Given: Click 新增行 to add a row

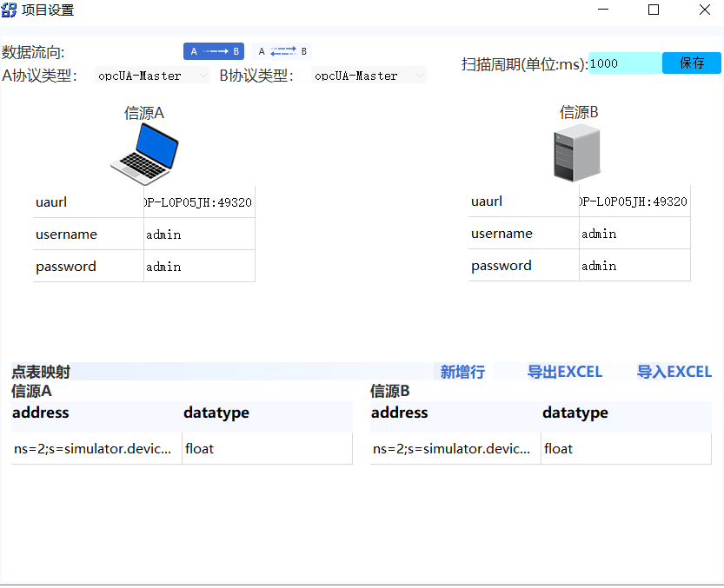Looking at the screenshot, I should (x=462, y=372).
